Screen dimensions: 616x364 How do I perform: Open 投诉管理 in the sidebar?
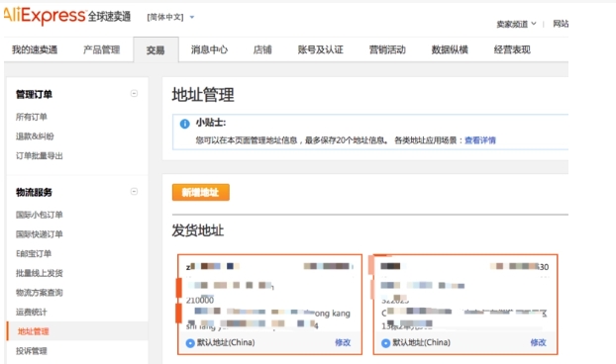point(32,351)
